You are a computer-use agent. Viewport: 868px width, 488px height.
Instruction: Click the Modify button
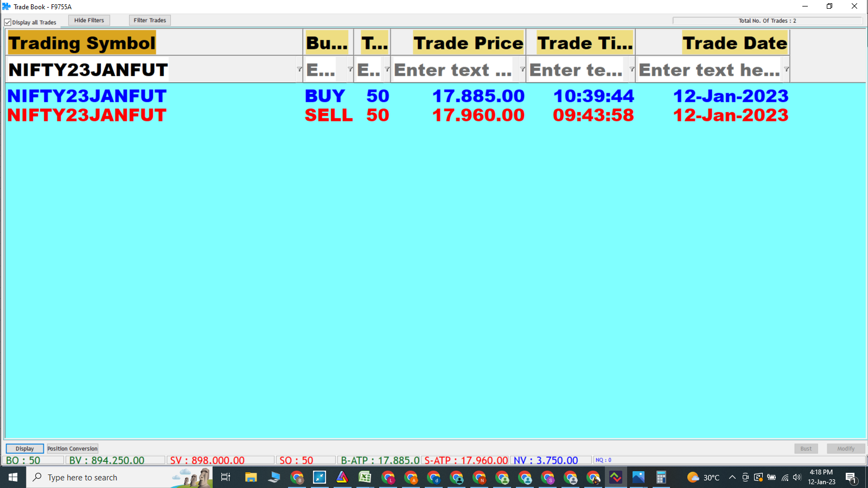(846, 448)
